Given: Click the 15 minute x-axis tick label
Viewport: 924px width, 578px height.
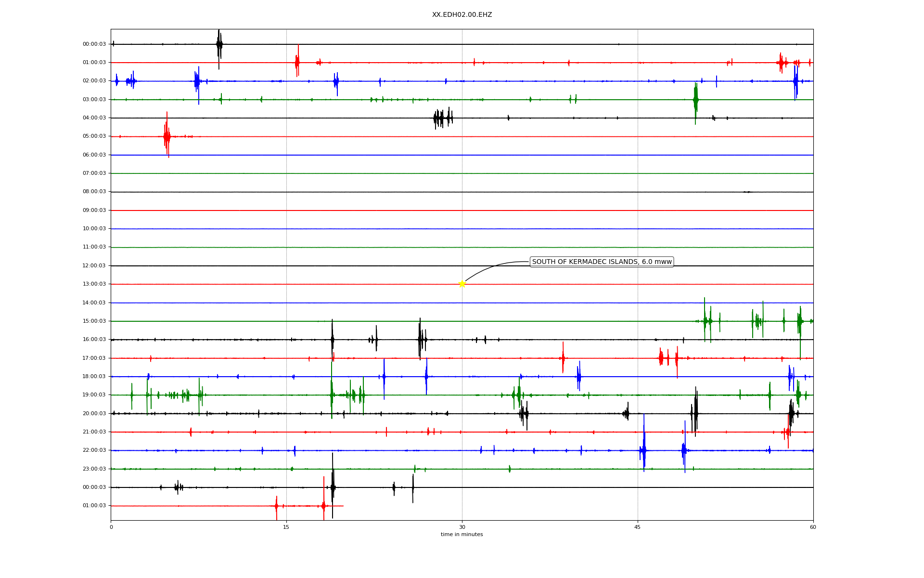Looking at the screenshot, I should (286, 527).
